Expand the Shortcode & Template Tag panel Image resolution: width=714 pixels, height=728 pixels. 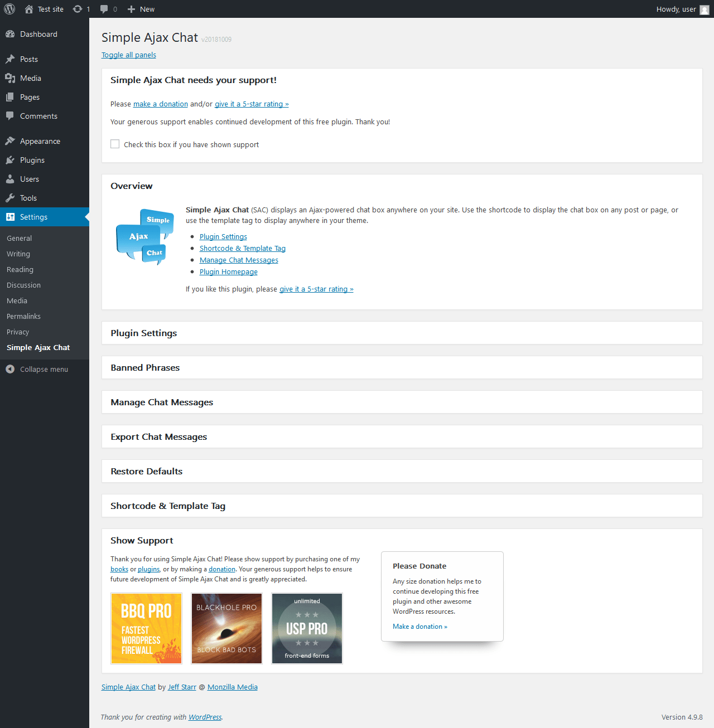click(402, 506)
